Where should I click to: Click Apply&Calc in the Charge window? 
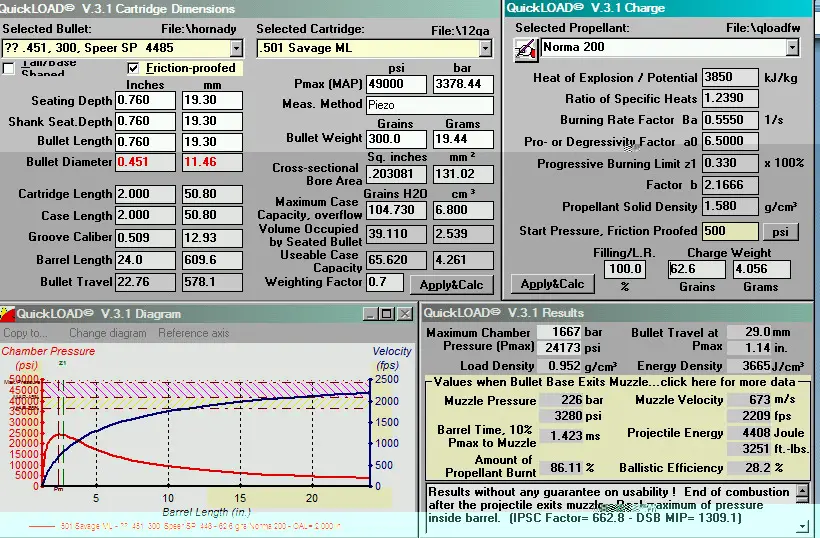[x=552, y=284]
